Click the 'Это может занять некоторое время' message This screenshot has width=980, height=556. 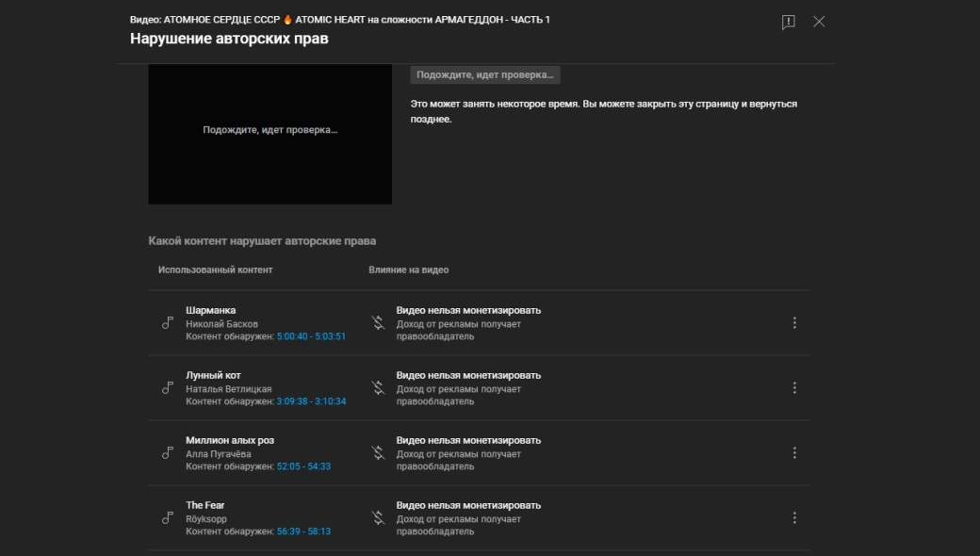coord(604,112)
